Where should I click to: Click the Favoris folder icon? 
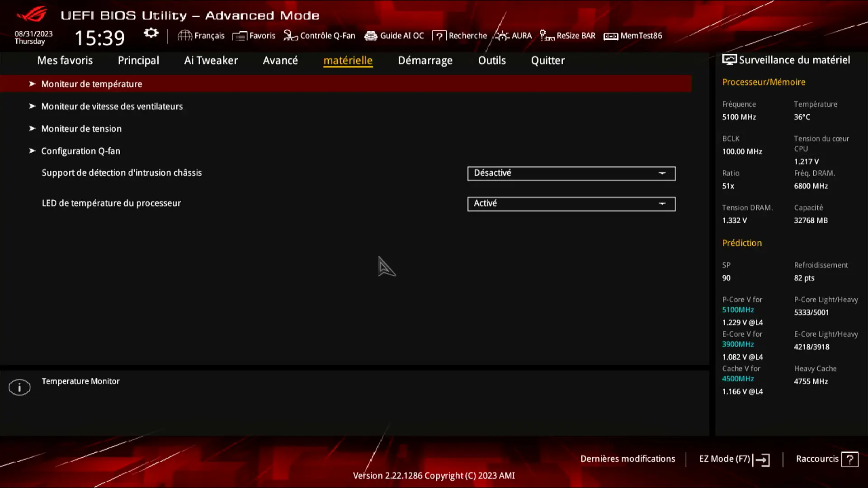click(240, 36)
